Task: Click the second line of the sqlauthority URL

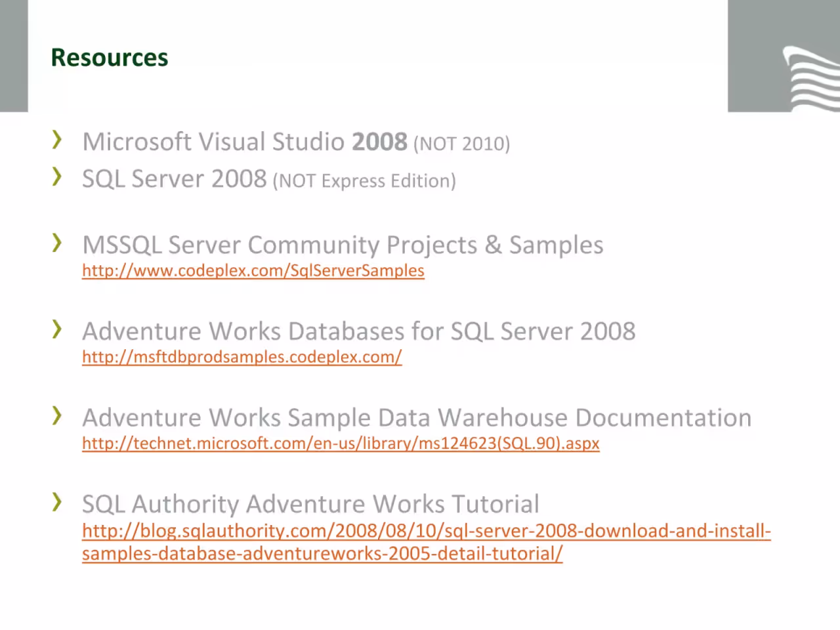Action: click(x=322, y=553)
